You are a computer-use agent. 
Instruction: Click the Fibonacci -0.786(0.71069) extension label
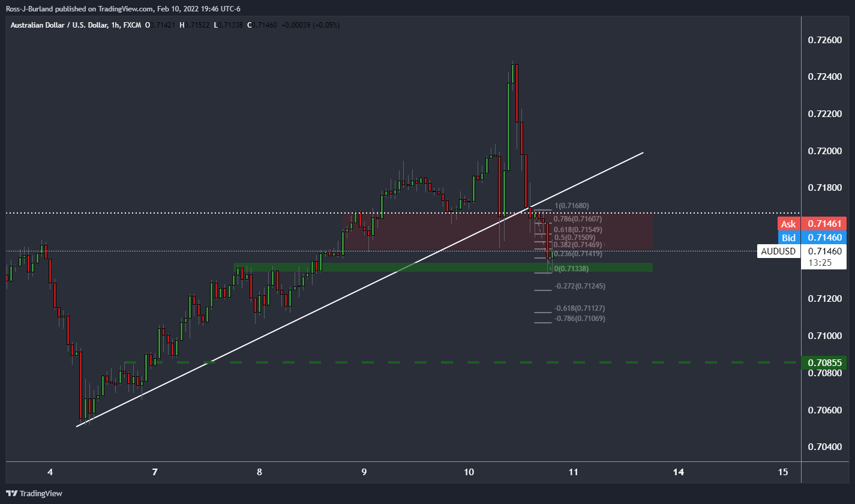(580, 319)
